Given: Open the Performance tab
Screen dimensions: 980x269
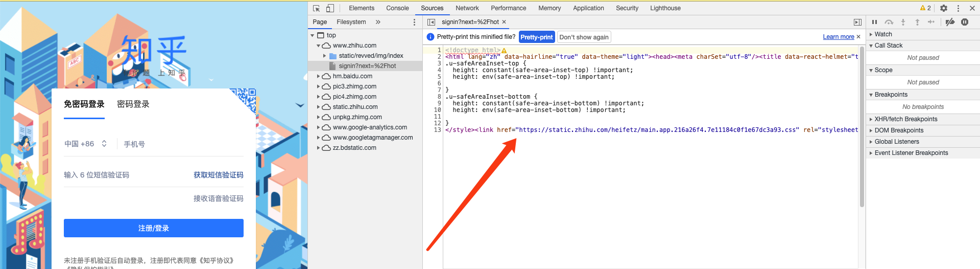Looking at the screenshot, I should pos(508,8).
